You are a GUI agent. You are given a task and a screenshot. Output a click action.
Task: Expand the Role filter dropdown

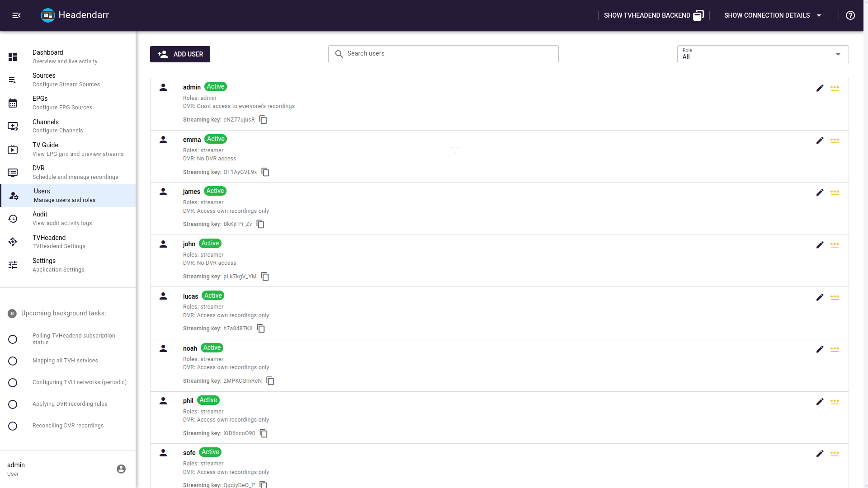point(839,54)
